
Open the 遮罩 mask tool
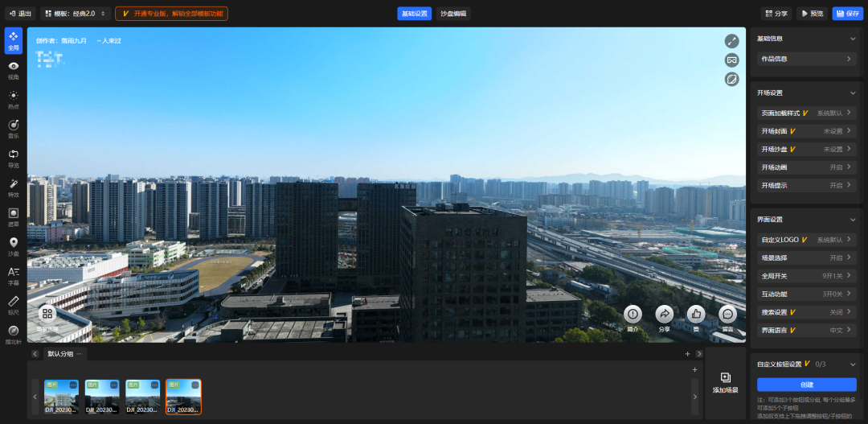tap(14, 217)
